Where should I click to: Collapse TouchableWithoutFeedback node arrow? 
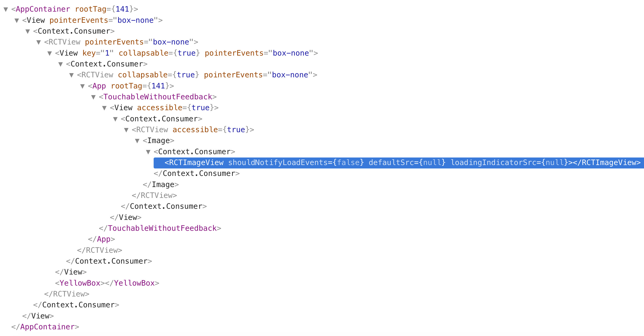[x=93, y=97]
